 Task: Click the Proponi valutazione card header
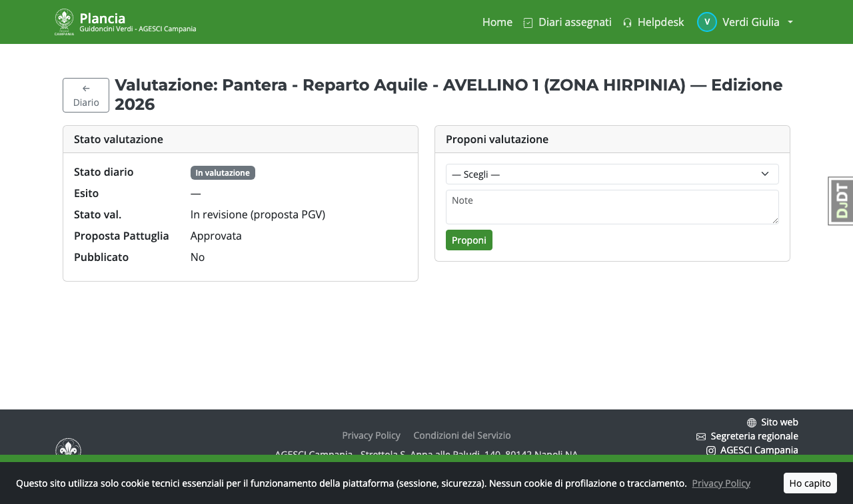coord(612,139)
